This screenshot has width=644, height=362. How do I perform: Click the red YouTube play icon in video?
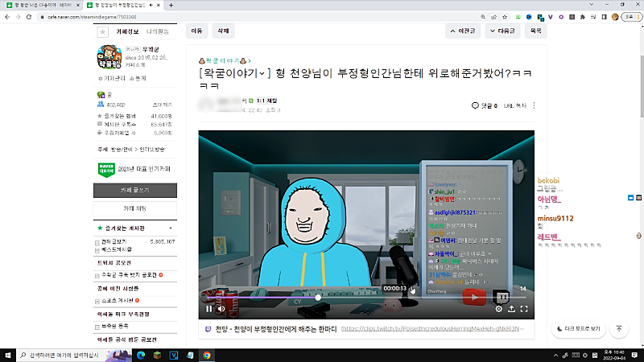[474, 297]
